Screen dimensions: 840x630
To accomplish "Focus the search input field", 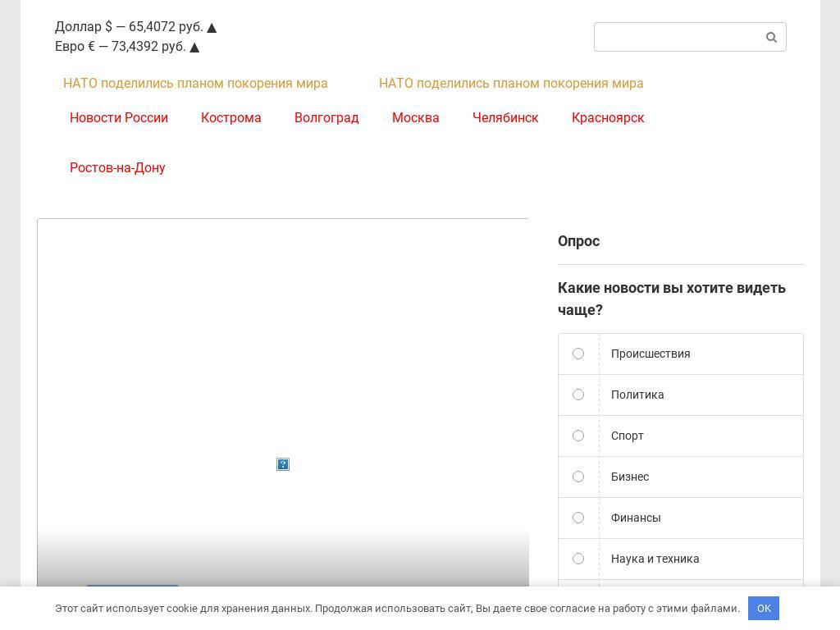I will coord(690,37).
